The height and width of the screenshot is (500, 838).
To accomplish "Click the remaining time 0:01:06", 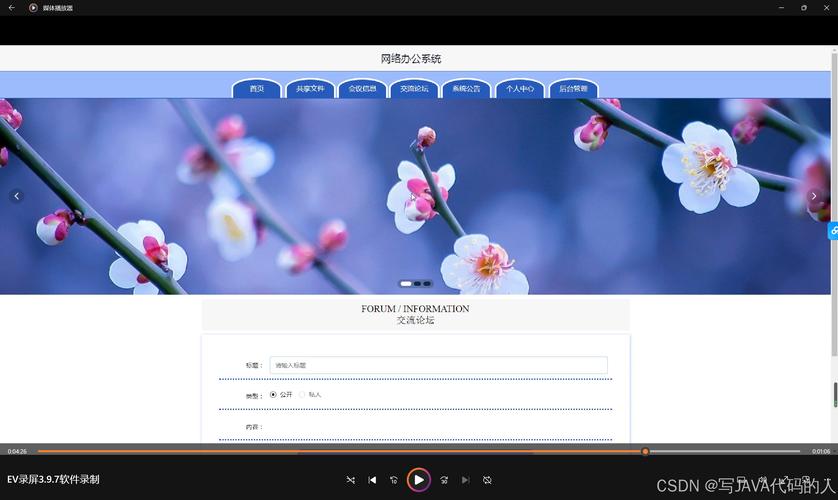I will (x=821, y=451).
